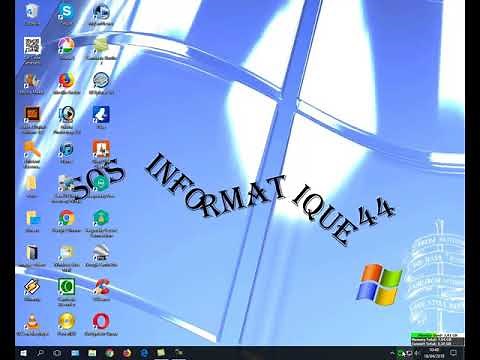Show hidden system tray icons
Screen dimensions: 480x360
(x=393, y=353)
